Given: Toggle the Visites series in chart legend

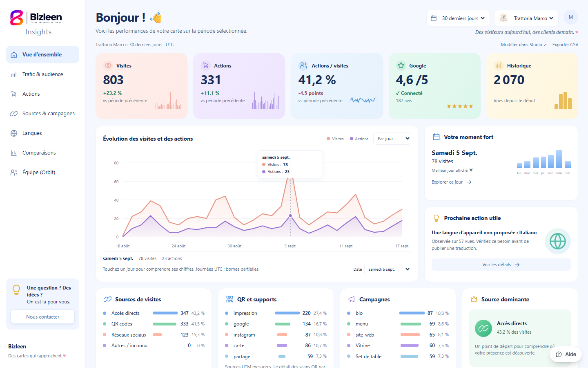Looking at the screenshot, I should [335, 139].
